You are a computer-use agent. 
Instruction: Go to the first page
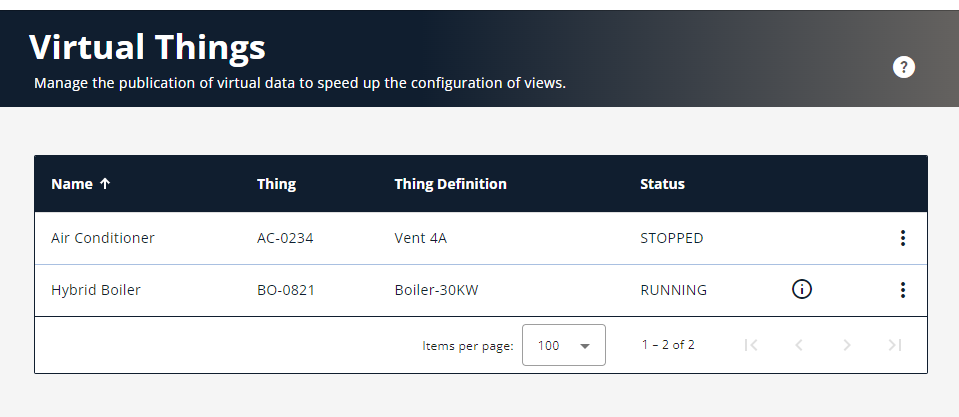[x=751, y=345]
